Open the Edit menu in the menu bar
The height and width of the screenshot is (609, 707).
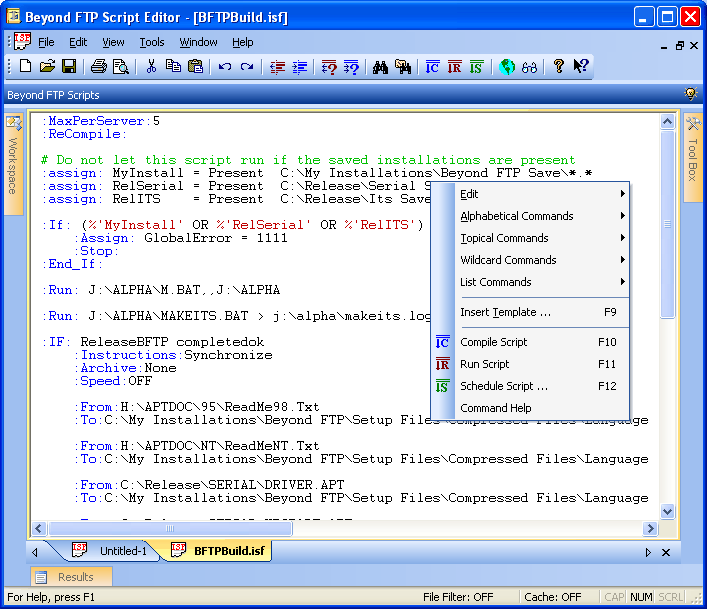coord(78,42)
